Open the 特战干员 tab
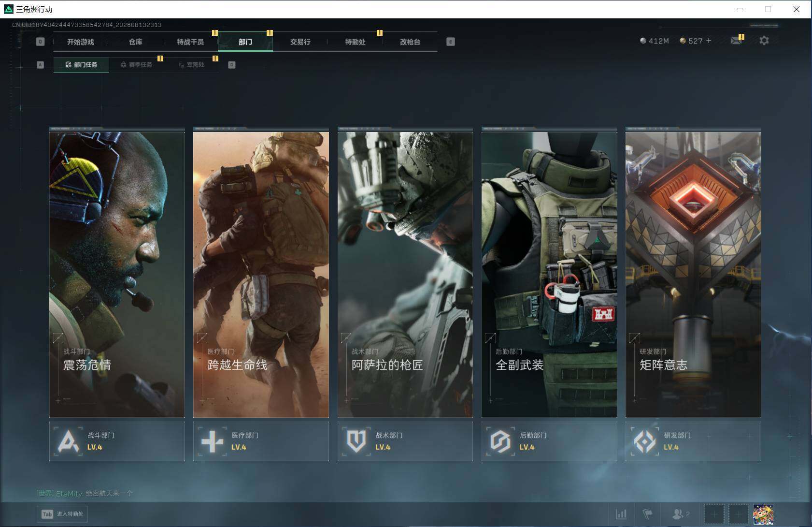The image size is (812, 527). tap(190, 42)
